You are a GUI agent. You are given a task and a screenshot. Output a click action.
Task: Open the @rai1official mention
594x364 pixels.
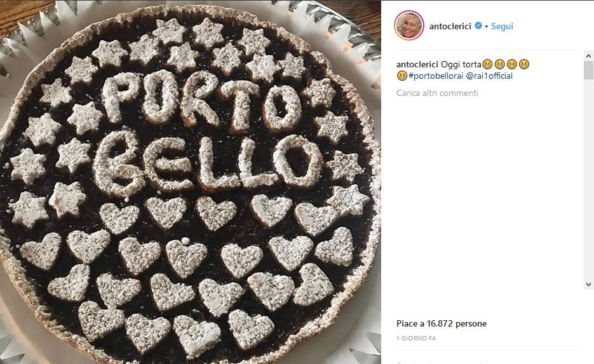point(489,76)
